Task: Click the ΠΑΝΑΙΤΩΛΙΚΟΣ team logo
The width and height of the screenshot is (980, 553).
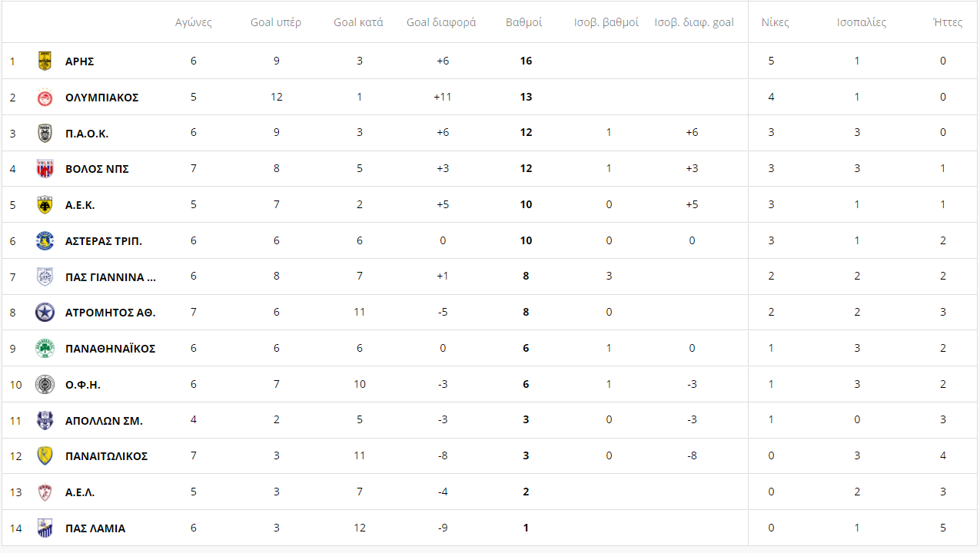Action: coord(45,456)
